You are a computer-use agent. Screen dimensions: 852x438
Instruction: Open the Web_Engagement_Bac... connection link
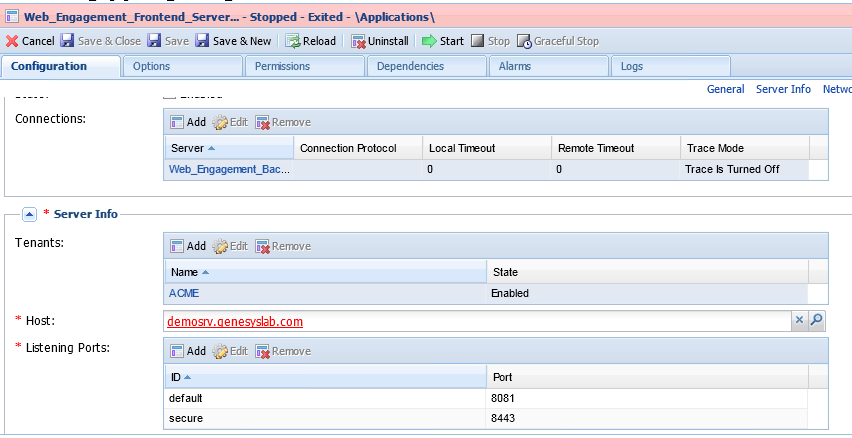pos(229,170)
